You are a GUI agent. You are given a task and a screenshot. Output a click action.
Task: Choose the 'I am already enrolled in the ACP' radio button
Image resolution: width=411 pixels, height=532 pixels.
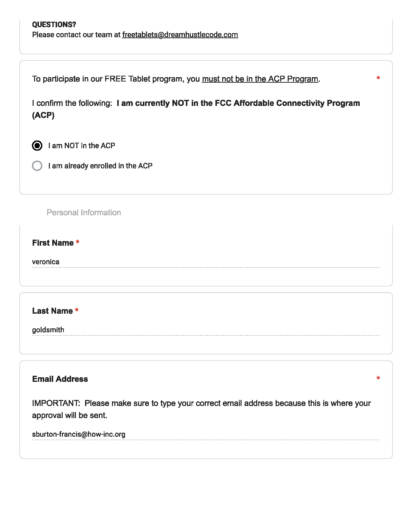tap(37, 166)
